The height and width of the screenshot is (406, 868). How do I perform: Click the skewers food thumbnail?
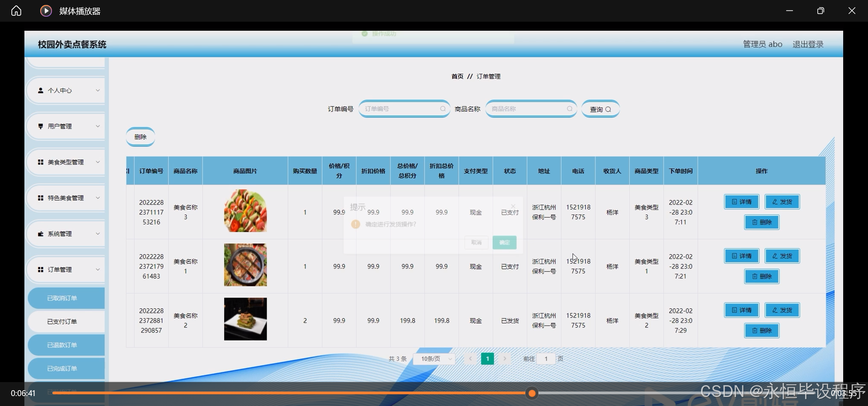tap(245, 211)
